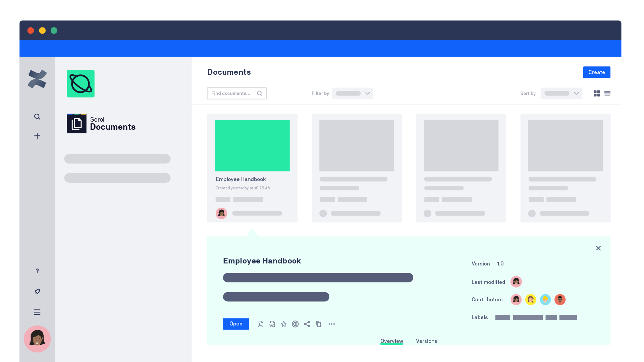The height and width of the screenshot is (362, 644).
Task: Click the Last modified user avatar
Action: (x=516, y=282)
